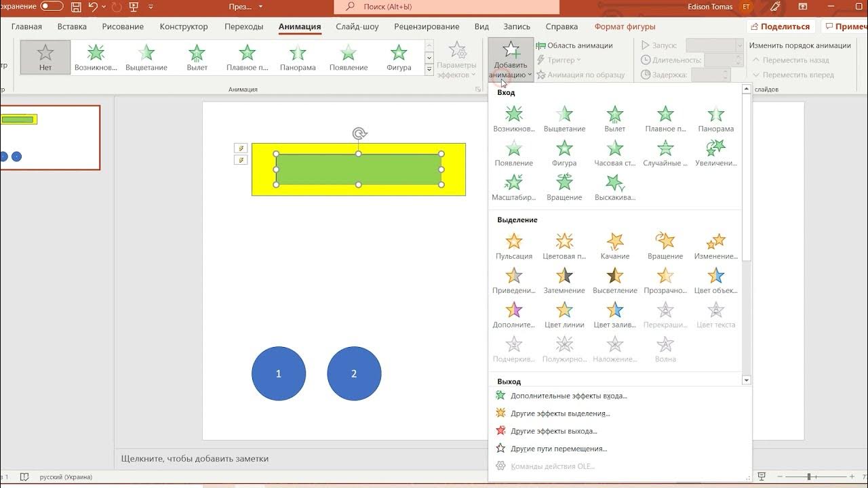Click the Undo arrow in quick access toolbar

pos(94,7)
